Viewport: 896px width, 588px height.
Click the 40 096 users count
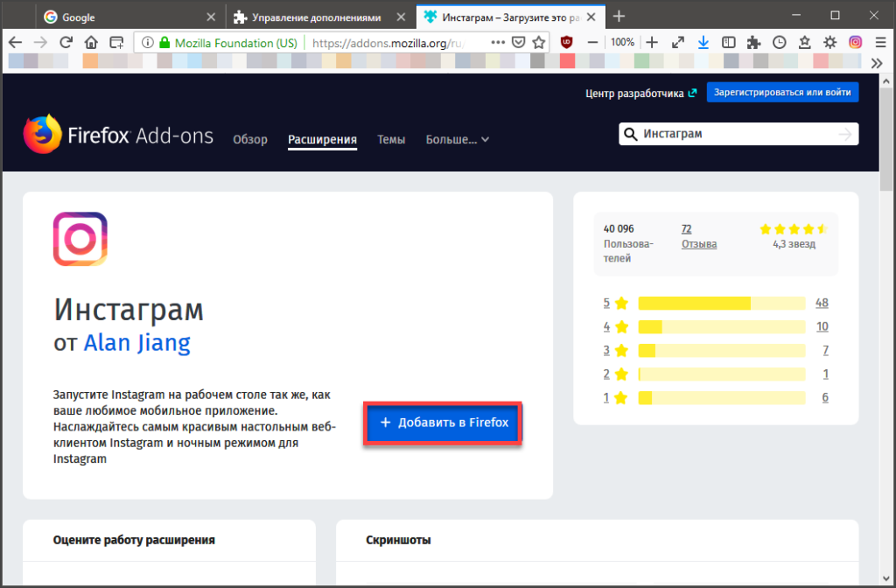[619, 228]
